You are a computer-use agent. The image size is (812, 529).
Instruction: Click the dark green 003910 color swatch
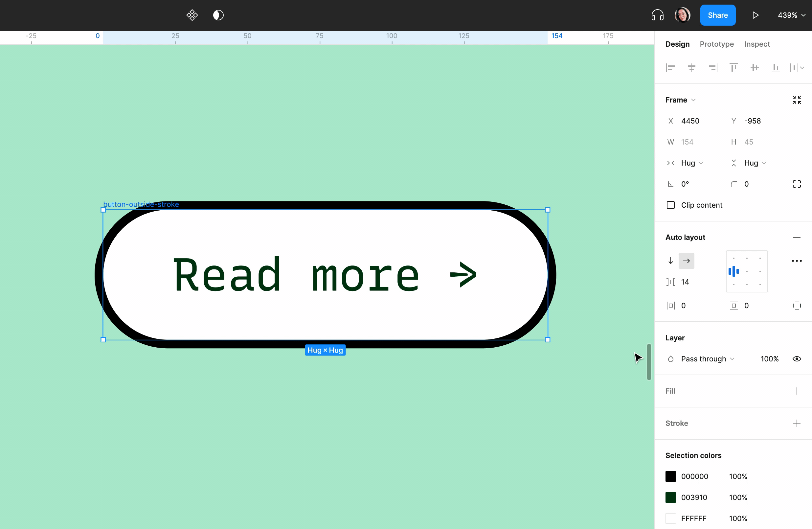pyautogui.click(x=670, y=497)
